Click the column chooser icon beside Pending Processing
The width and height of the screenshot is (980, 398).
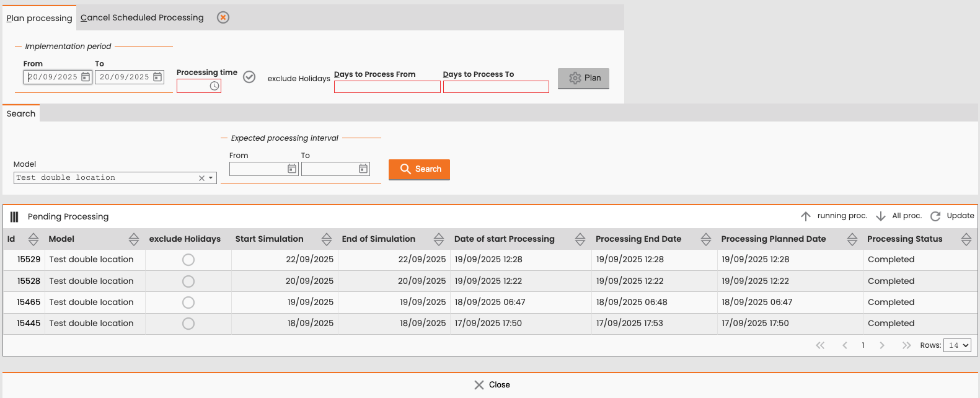(14, 216)
